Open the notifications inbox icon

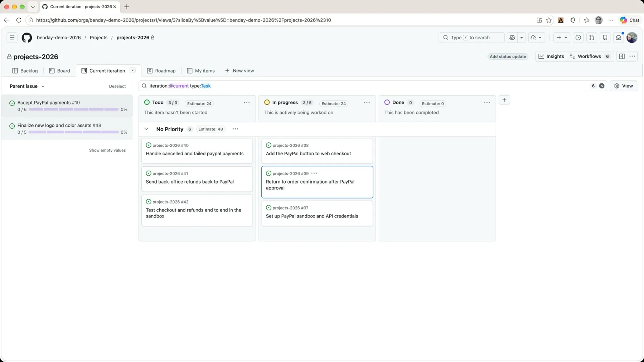[x=618, y=38]
